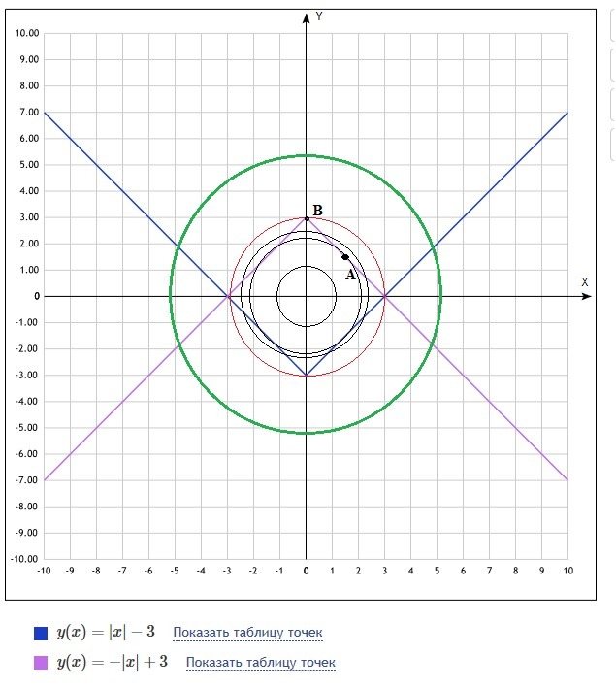Click the 10.00 label on the vertical axis
616x688 pixels.
(x=27, y=33)
